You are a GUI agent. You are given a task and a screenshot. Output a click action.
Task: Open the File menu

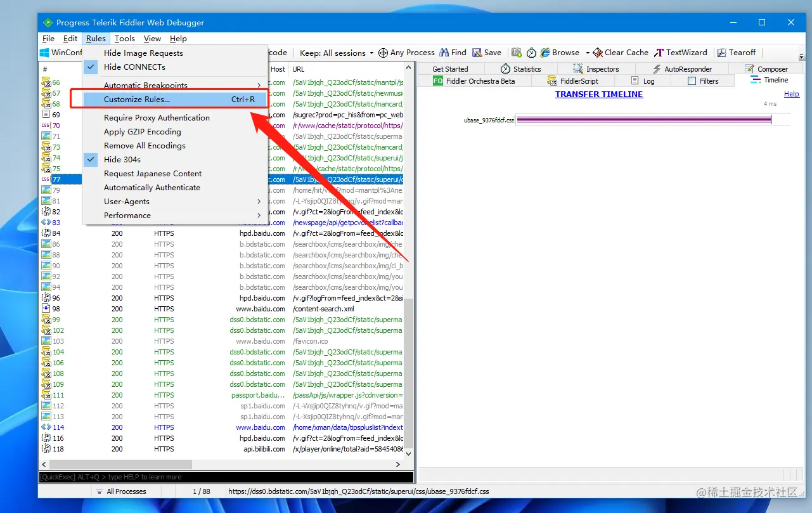pyautogui.click(x=48, y=39)
